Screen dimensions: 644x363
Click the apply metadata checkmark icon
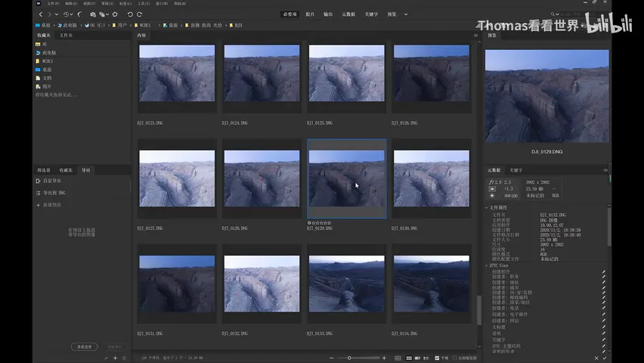tap(605, 358)
